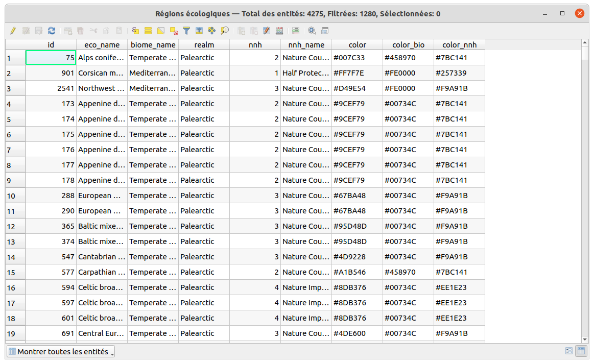Image resolution: width=594 pixels, height=364 pixels.
Task: Click the Invert selection icon
Action: coord(161,31)
